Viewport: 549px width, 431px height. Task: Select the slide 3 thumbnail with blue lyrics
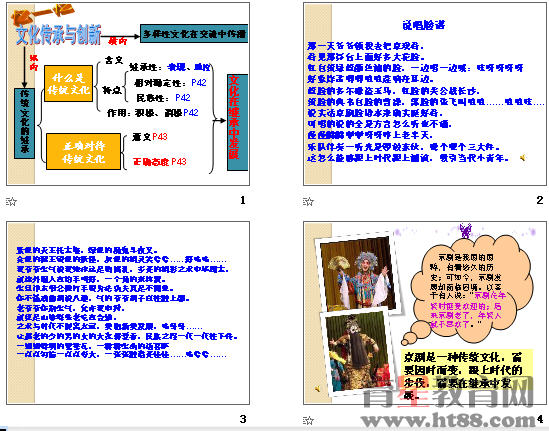tap(128, 313)
